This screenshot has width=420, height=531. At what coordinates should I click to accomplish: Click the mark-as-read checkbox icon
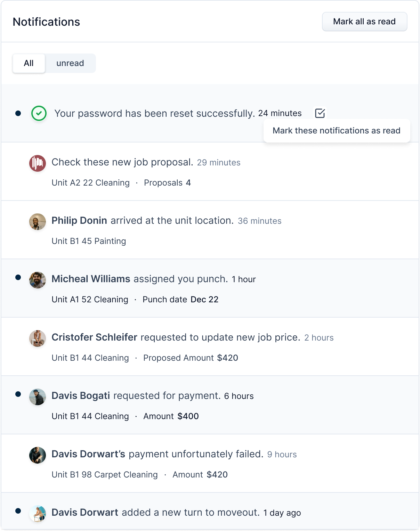pos(320,113)
